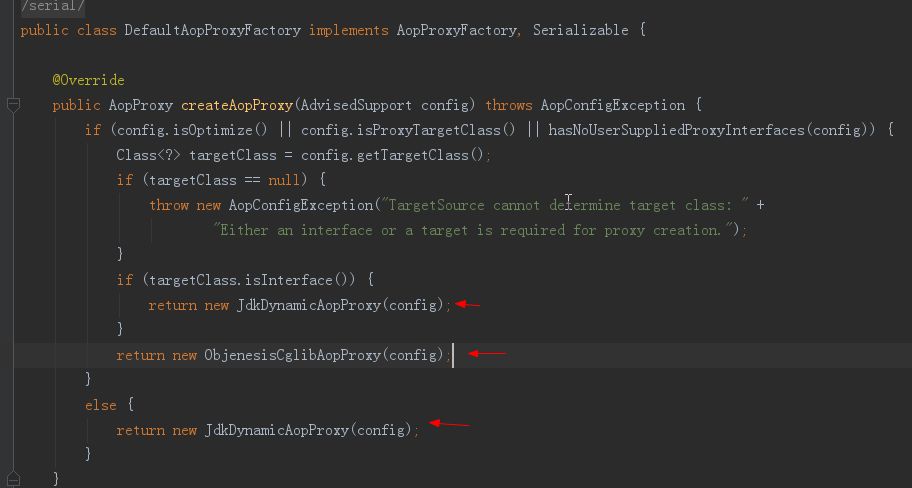The image size is (912, 488).
Task: Click the 'TargetSource cannot determine' string literal
Action: pyautogui.click(x=565, y=205)
